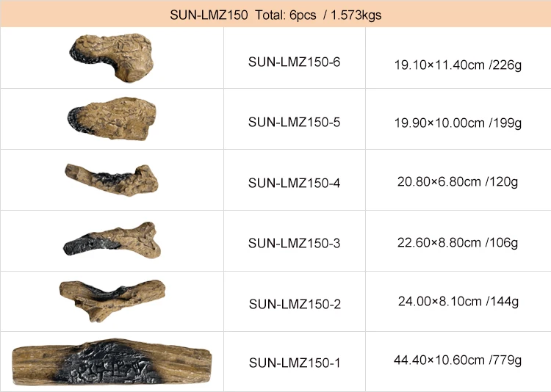The width and height of the screenshot is (551, 392).
Task: Select the SUN-LMZ150-5 model text
Action: [294, 123]
